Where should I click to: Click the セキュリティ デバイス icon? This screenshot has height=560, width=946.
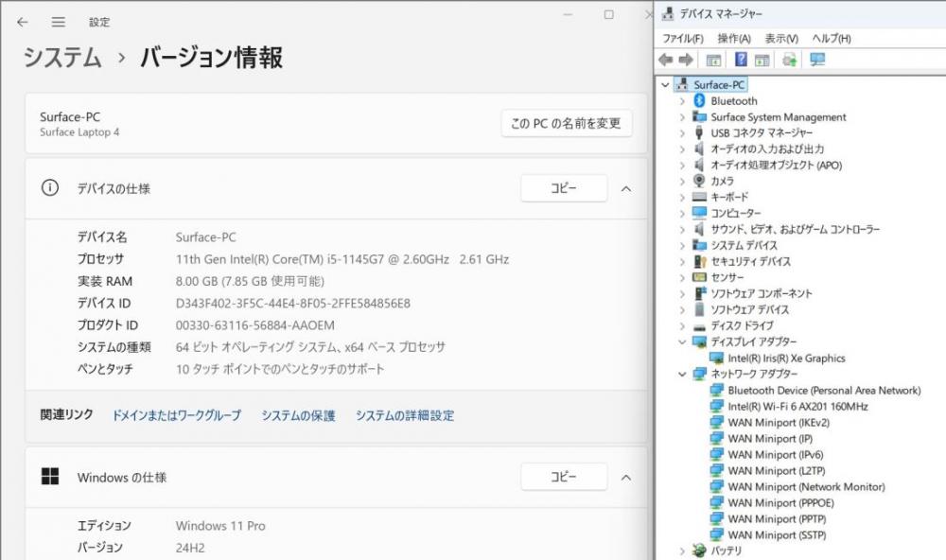tap(699, 261)
